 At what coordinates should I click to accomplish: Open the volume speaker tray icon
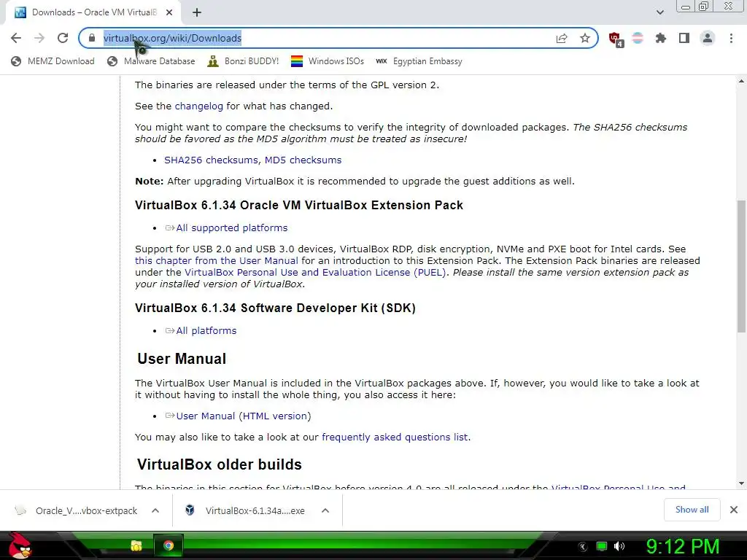(x=619, y=546)
